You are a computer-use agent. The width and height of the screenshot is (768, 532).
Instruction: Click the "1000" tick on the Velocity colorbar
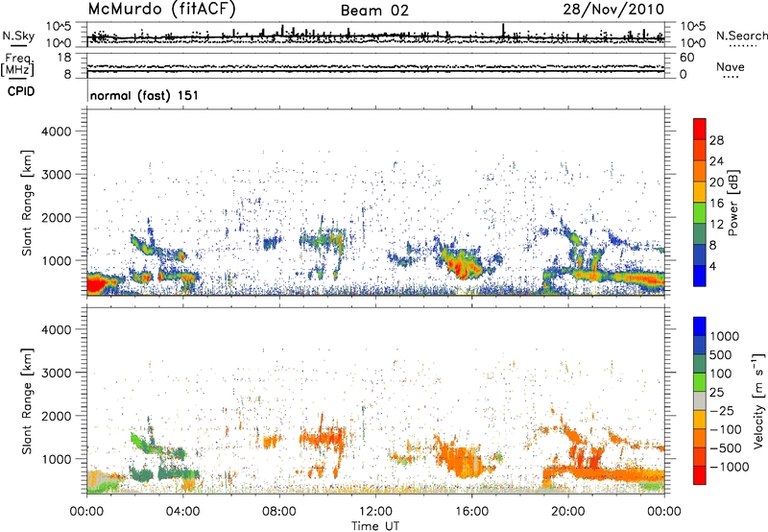point(725,336)
